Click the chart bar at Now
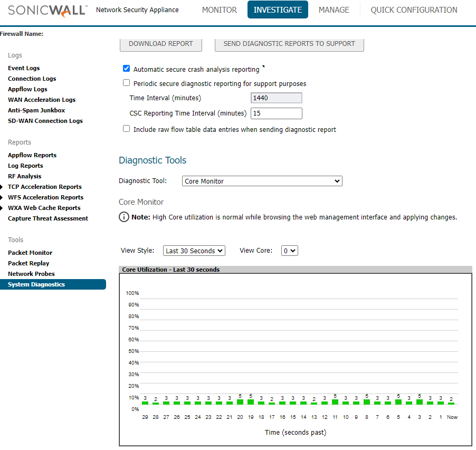The height and width of the screenshot is (450, 476). pyautogui.click(x=451, y=404)
